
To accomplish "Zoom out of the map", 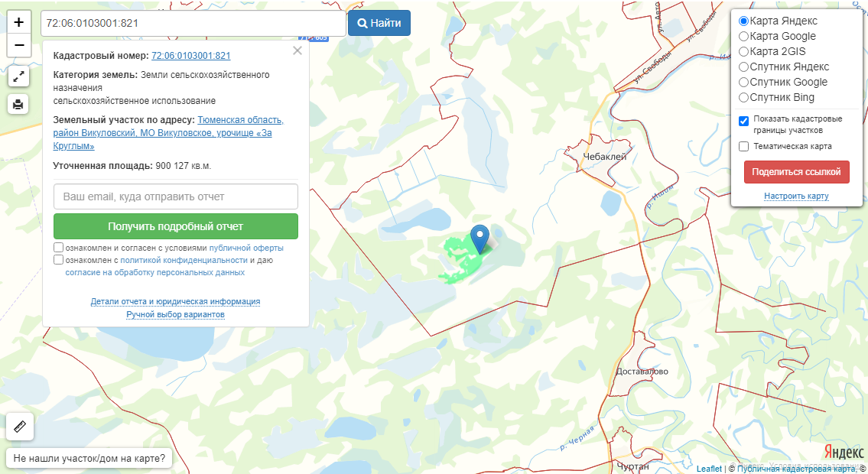I will (19, 45).
